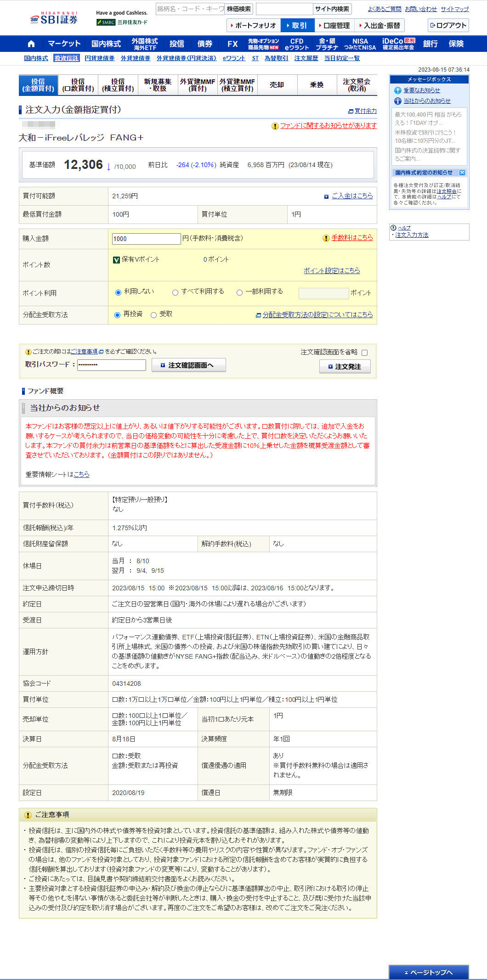Click the 重要なお知らせ info icon
The image size is (487, 980).
(398, 90)
